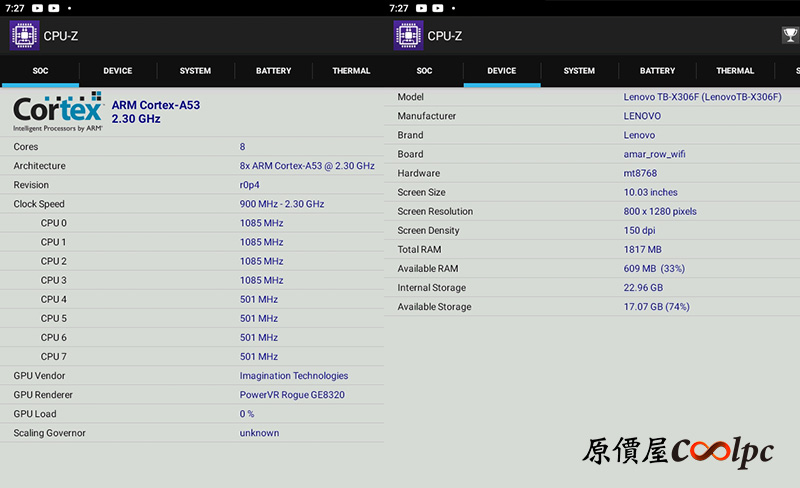The height and width of the screenshot is (488, 800).
Task: Select SOC tab in left screenshot
Action: 40,71
